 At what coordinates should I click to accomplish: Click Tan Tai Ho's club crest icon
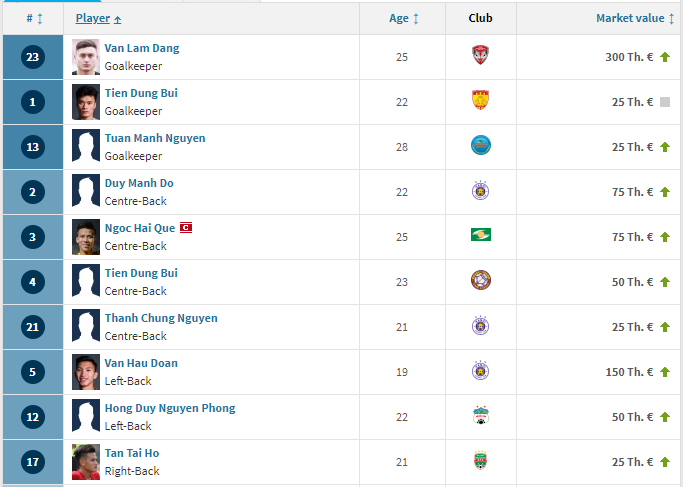[480, 461]
